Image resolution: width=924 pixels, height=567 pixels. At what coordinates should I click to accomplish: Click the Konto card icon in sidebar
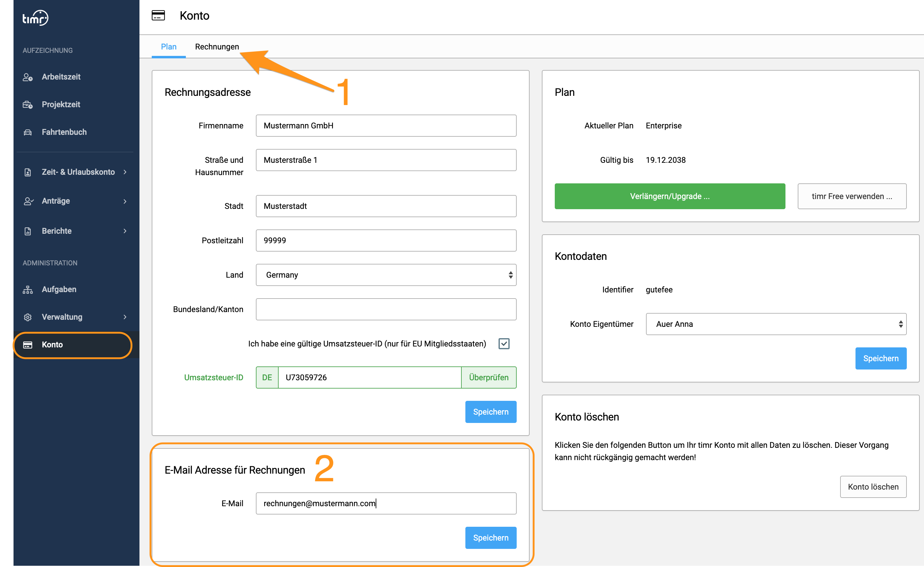(28, 345)
